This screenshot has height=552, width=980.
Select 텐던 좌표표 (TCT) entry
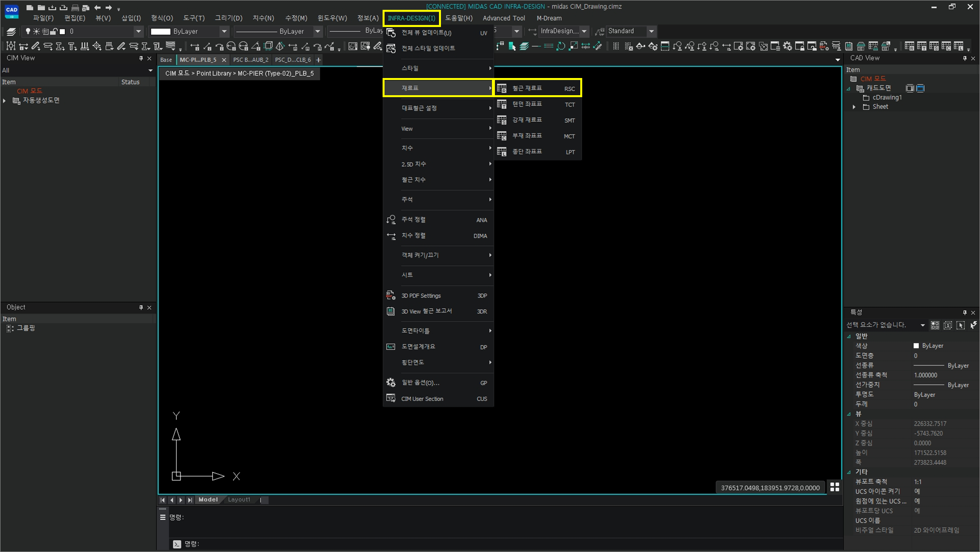(x=538, y=104)
